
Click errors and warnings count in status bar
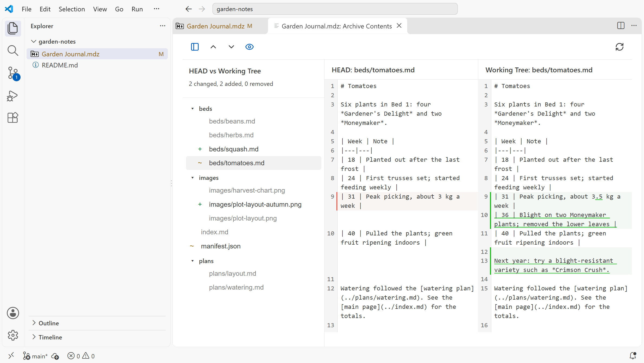(x=81, y=356)
